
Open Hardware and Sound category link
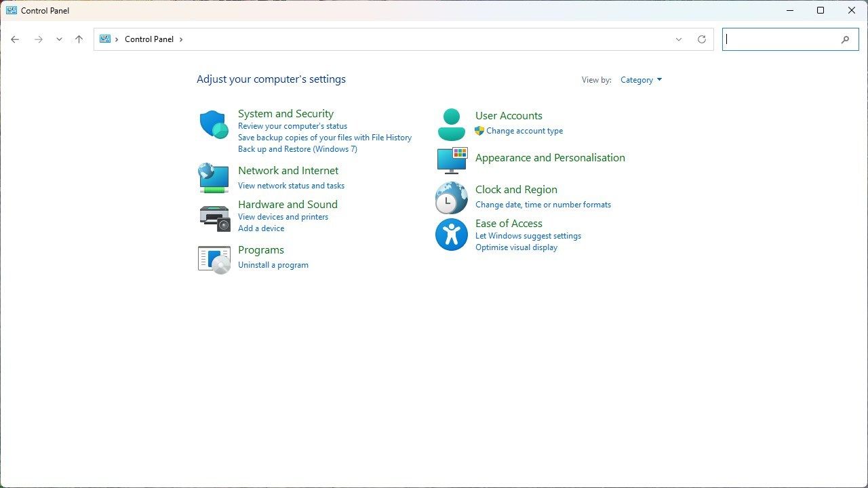pos(288,205)
